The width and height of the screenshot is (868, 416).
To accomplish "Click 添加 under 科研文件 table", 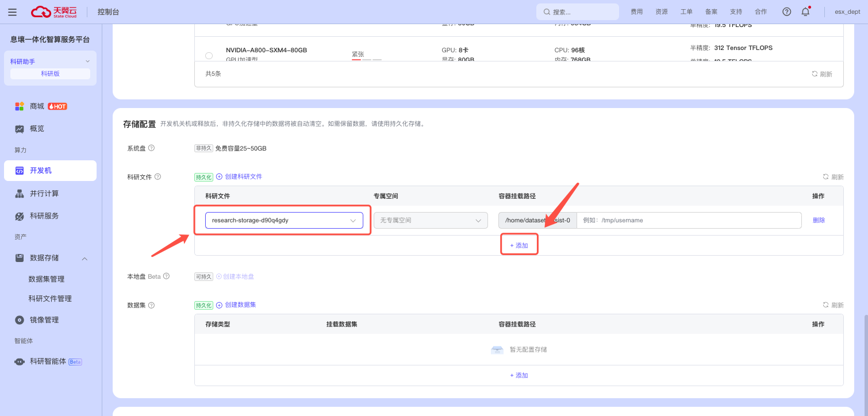I will [519, 245].
